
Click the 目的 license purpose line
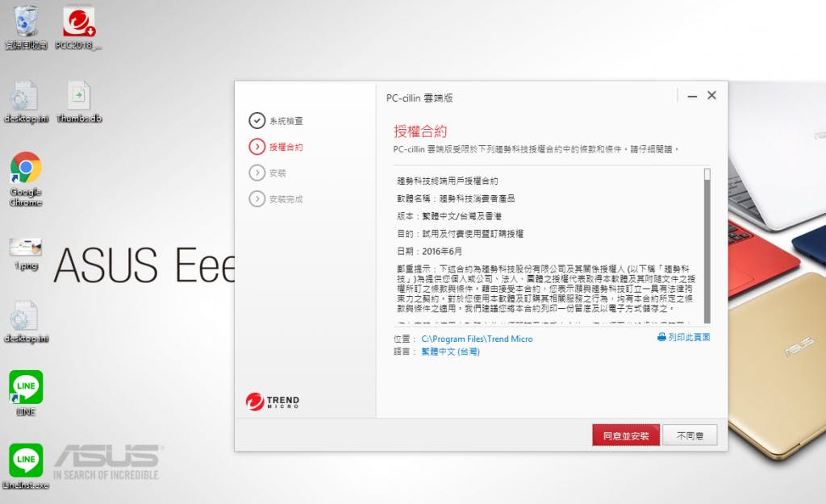point(460,234)
